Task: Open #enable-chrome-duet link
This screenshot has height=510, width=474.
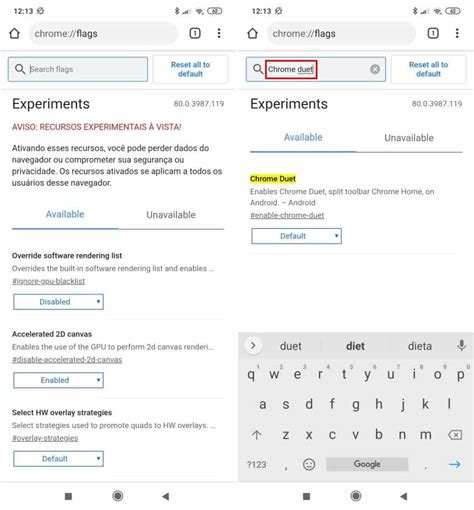Action: coord(287,215)
